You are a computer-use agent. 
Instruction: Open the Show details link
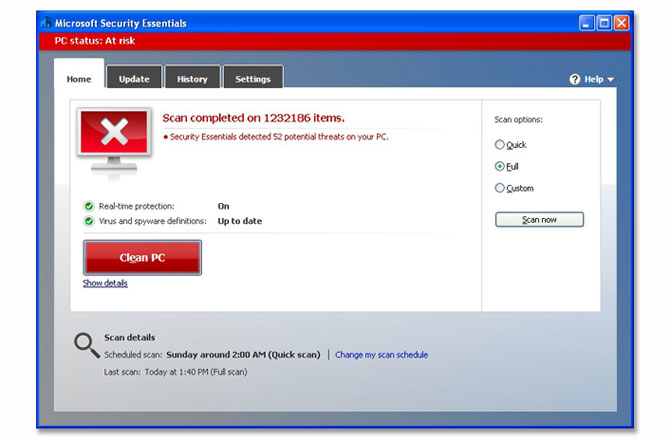tap(105, 283)
